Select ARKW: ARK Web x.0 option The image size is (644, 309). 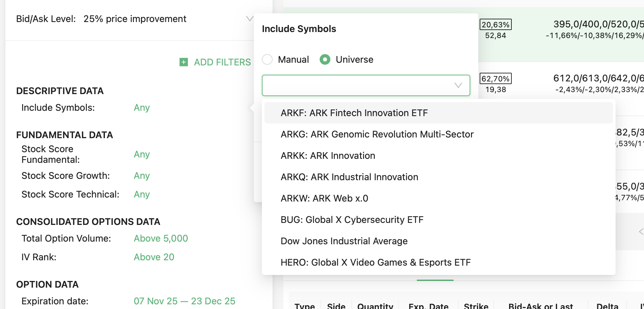click(324, 198)
